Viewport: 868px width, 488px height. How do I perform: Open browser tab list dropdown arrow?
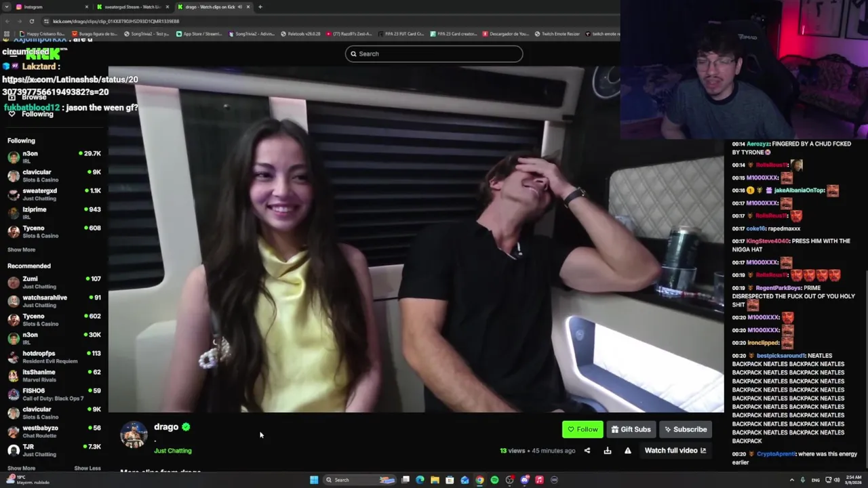tap(7, 7)
